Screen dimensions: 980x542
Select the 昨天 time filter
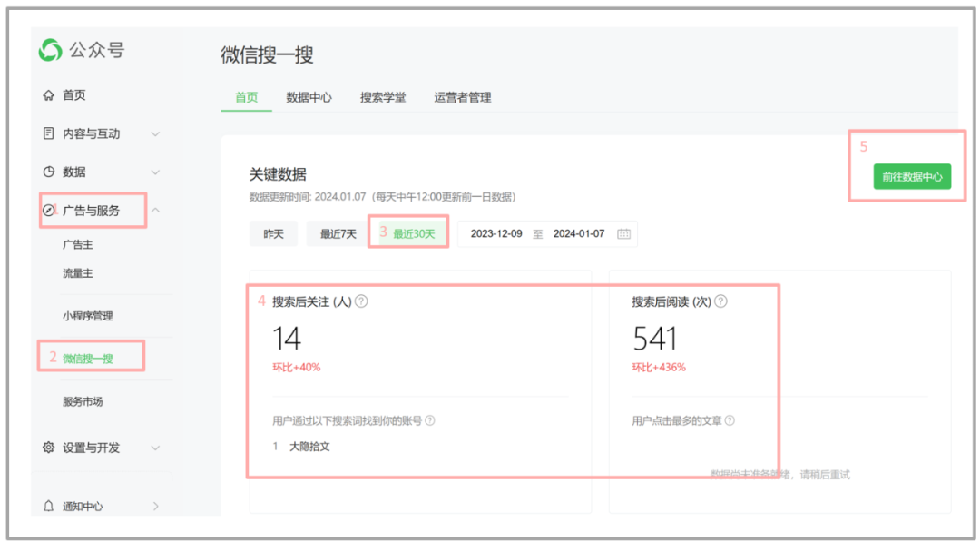click(273, 234)
